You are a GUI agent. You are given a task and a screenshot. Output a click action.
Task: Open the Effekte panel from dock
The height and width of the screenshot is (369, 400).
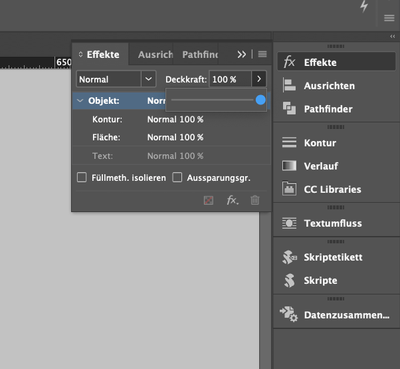click(x=336, y=62)
